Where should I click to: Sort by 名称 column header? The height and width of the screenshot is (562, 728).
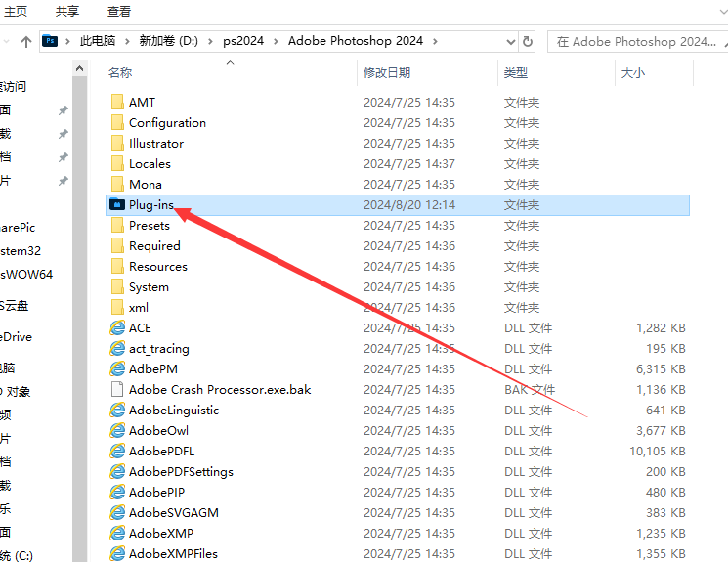pyautogui.click(x=120, y=72)
